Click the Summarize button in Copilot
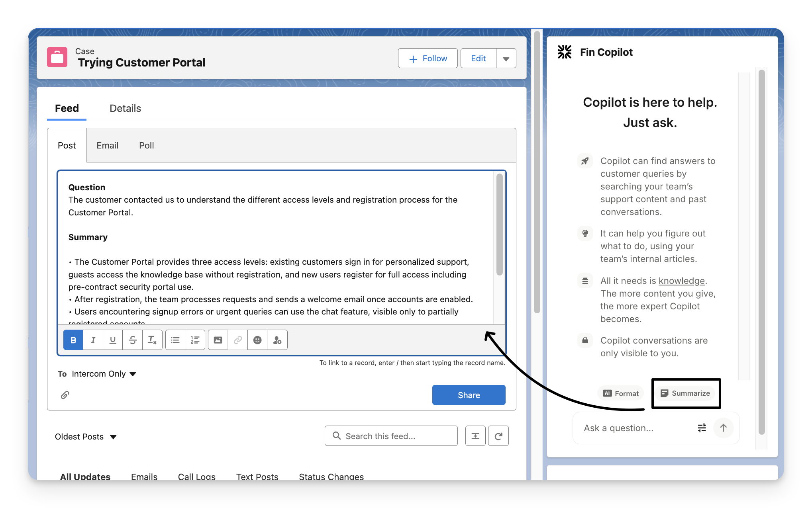 pos(685,393)
